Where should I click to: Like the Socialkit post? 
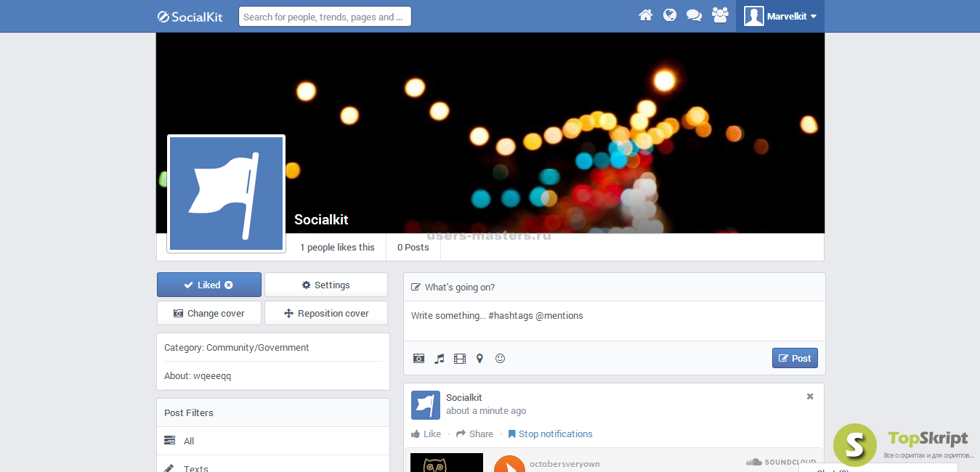coord(426,434)
